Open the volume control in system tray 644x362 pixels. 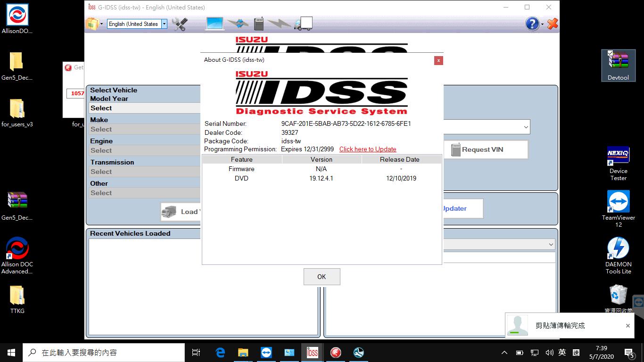549,353
